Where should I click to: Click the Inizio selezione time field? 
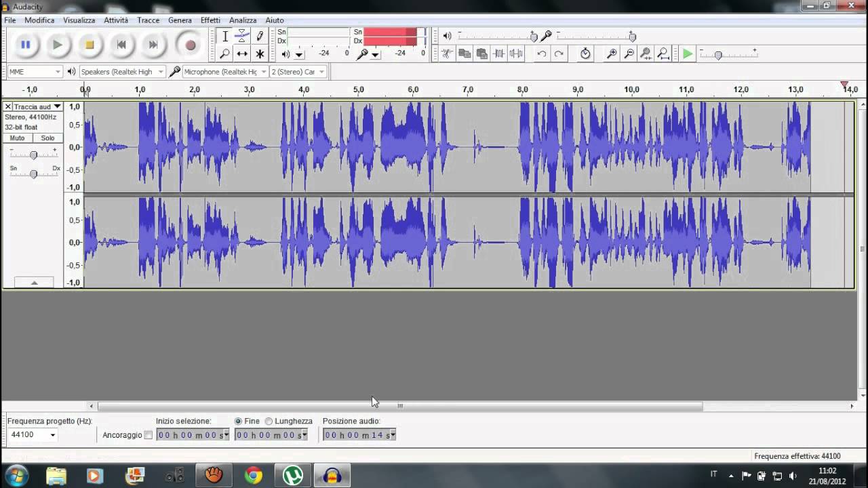pyautogui.click(x=194, y=434)
